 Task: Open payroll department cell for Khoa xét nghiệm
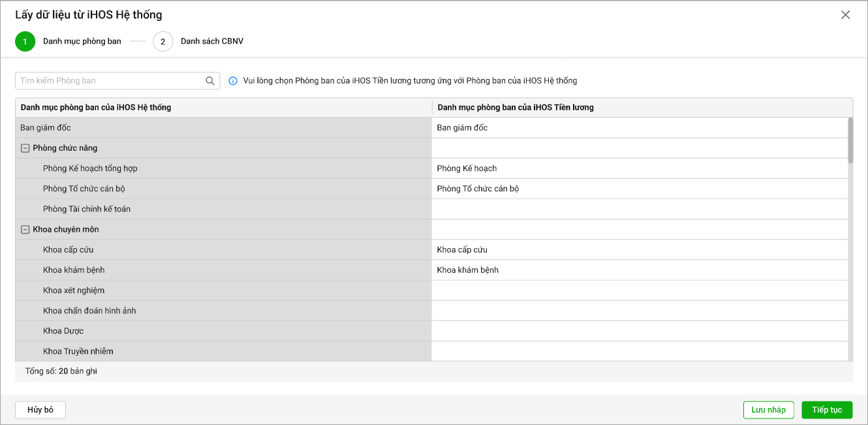[640, 291]
